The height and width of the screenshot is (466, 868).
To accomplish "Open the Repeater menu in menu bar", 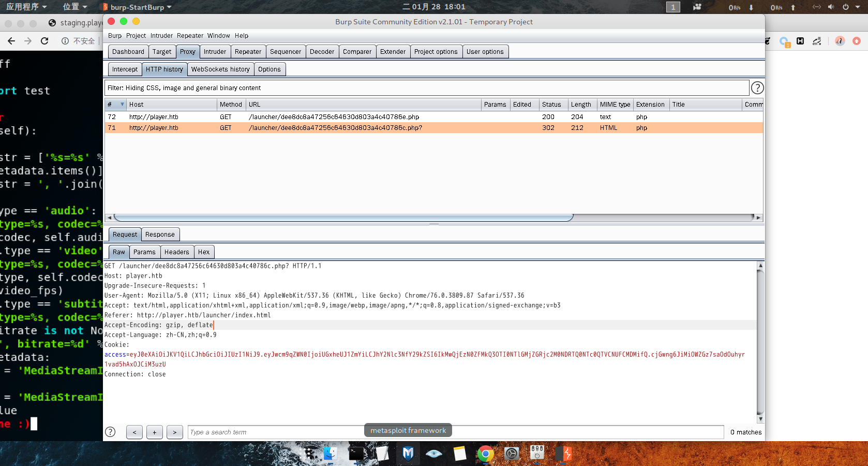I will (x=190, y=36).
